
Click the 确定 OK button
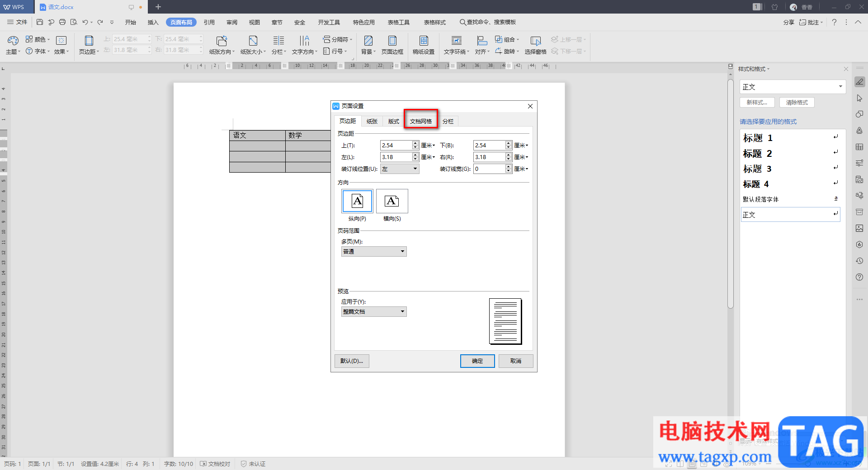[477, 361]
